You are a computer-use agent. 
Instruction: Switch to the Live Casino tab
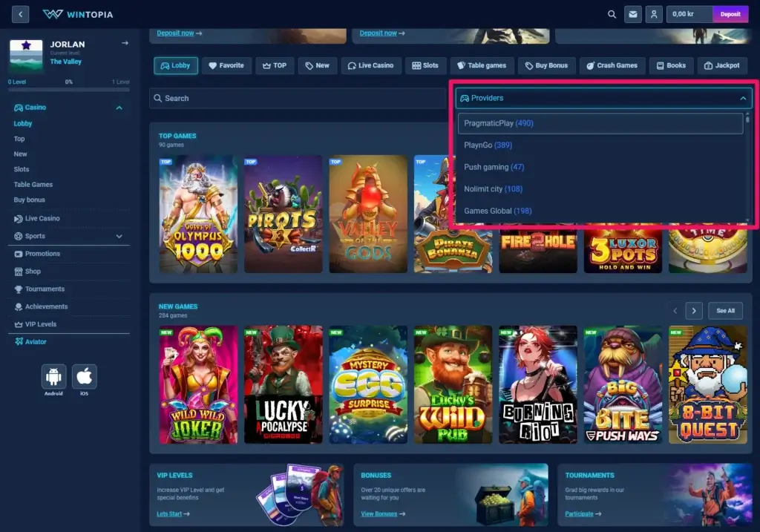click(x=371, y=65)
